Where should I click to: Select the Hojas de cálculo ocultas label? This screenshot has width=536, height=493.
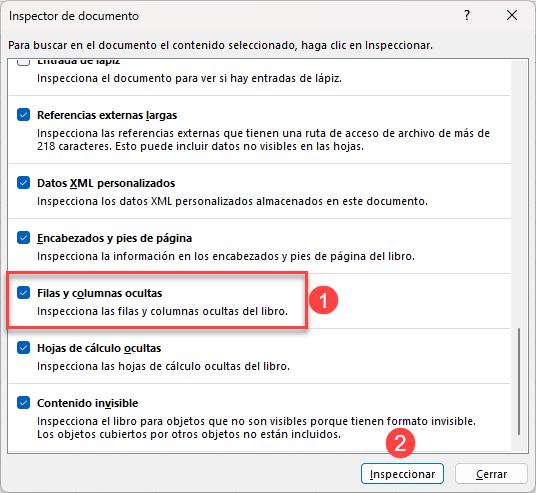[x=99, y=348]
